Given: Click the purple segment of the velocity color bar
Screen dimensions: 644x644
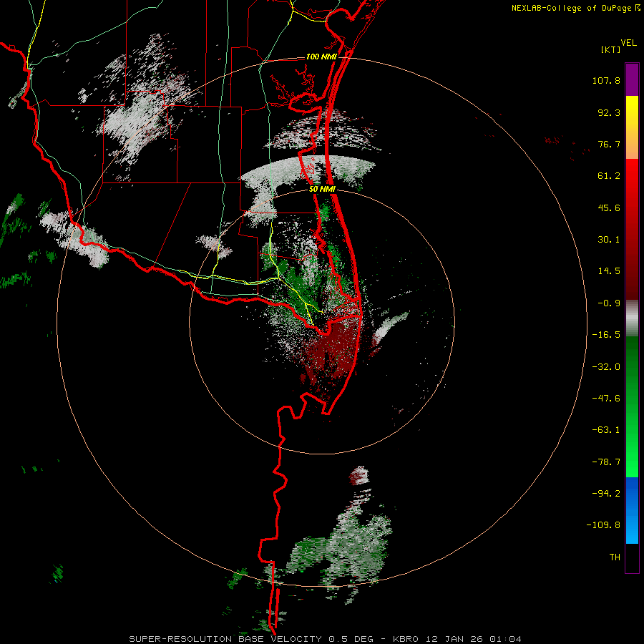Looking at the screenshot, I should [632, 79].
